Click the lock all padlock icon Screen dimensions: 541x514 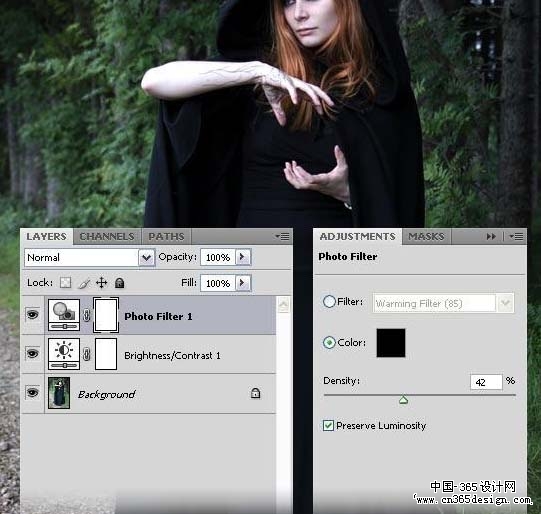pos(119,283)
